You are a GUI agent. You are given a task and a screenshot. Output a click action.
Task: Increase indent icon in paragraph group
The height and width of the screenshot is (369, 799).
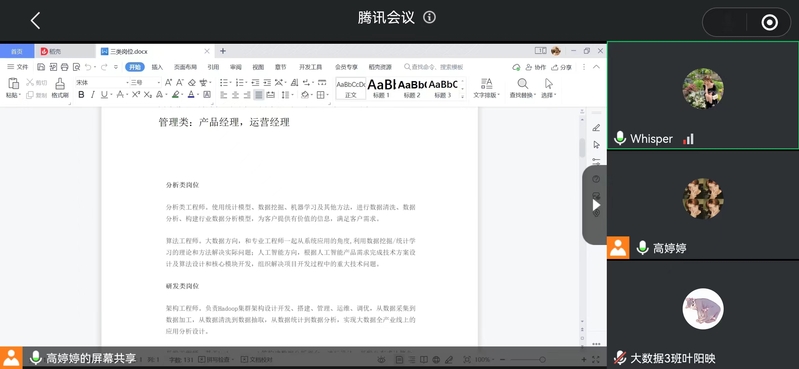[267, 82]
